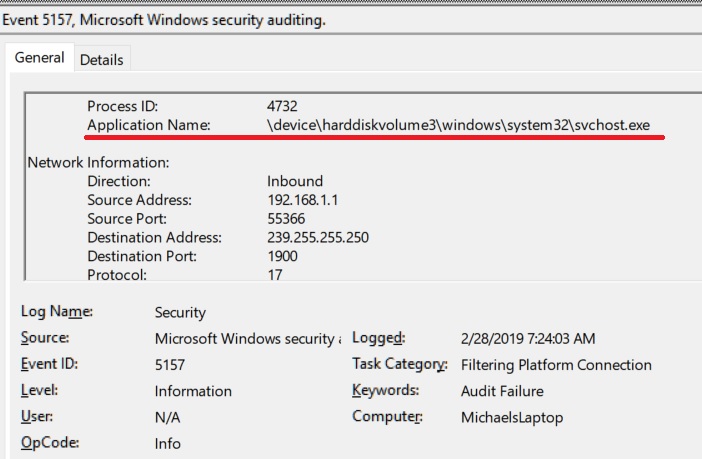
Task: Select the Process ID value 4732
Action: pos(282,106)
